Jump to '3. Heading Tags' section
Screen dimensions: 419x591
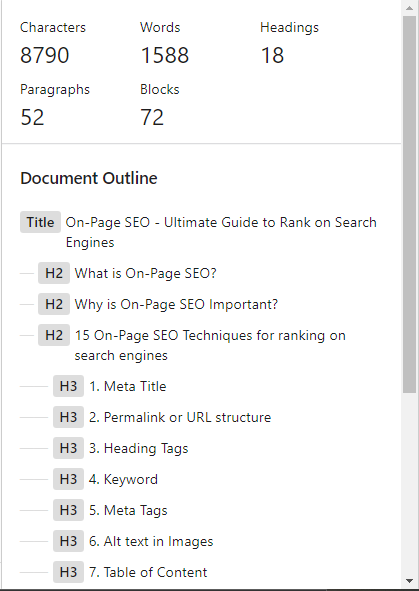click(138, 448)
